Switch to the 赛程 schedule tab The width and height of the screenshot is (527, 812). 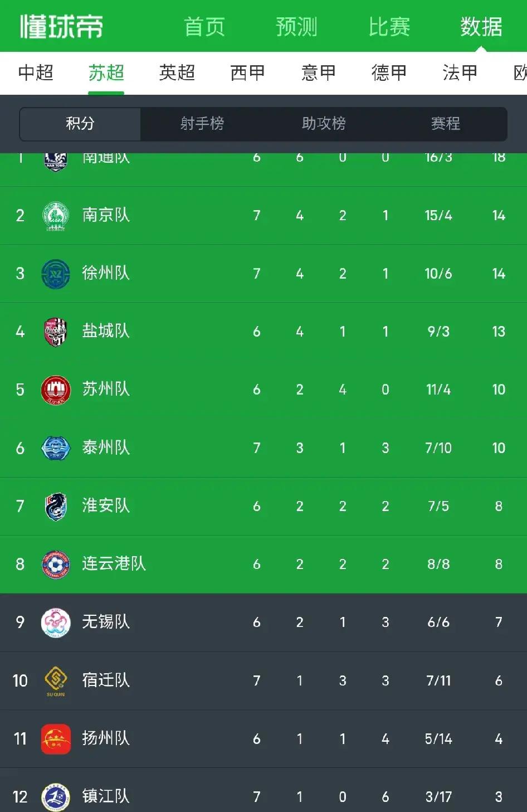click(x=444, y=124)
